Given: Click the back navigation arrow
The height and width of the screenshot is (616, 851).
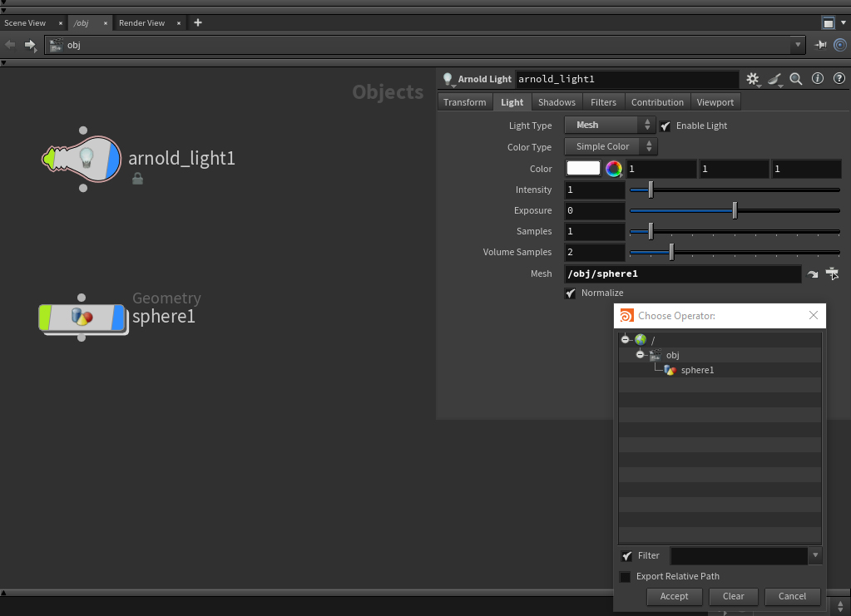Looking at the screenshot, I should [10, 44].
